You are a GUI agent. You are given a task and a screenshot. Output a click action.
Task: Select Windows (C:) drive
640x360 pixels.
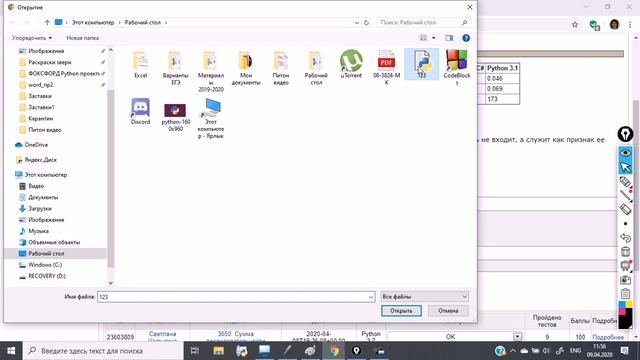[45, 265]
